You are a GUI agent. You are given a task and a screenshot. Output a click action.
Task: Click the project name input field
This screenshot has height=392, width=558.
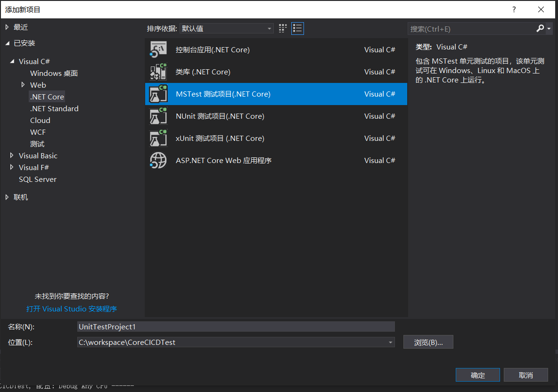tap(236, 327)
